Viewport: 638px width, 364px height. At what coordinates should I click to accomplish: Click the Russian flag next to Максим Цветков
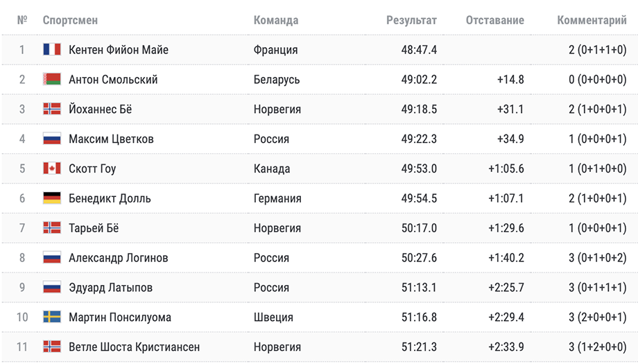pos(52,139)
